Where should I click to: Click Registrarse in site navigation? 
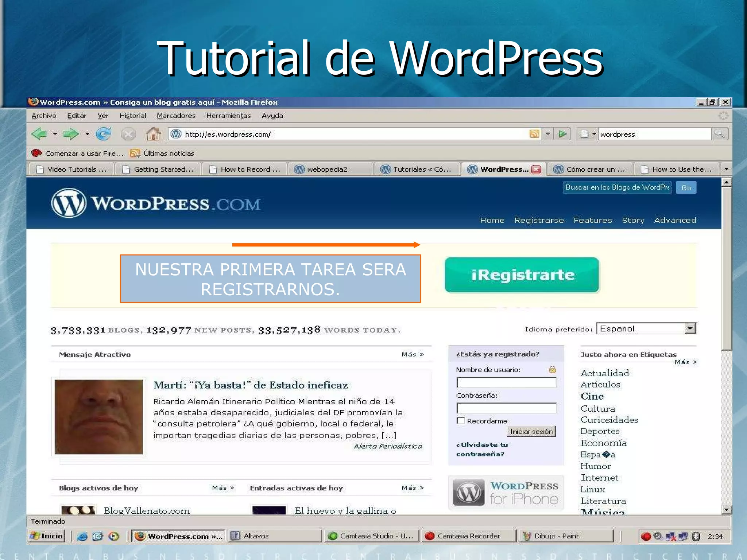coord(539,220)
